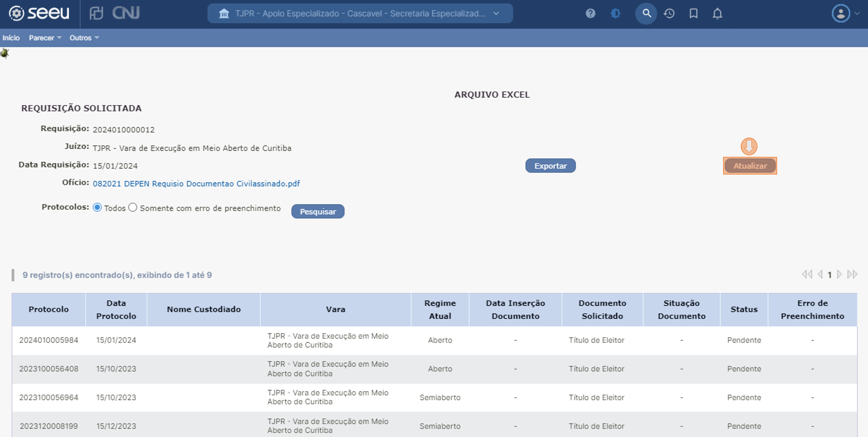Click date 15/01/2024 in first table row
This screenshot has height=437, width=868.
pos(116,340)
